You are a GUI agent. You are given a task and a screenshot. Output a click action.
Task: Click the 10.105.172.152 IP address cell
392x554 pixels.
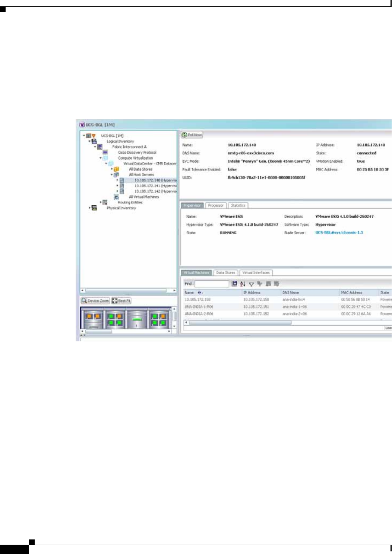256,314
